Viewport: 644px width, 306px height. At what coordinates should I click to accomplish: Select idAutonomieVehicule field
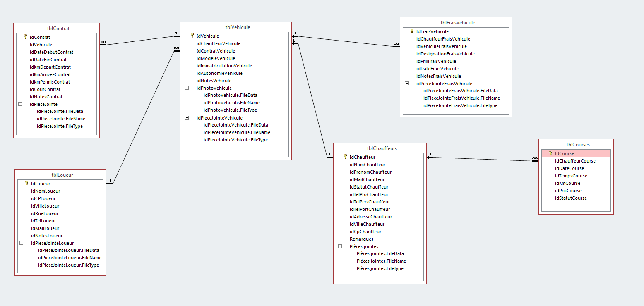click(219, 73)
